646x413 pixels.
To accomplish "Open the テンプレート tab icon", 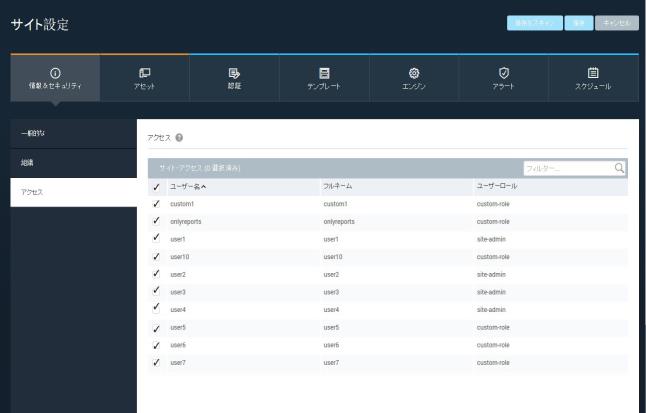I will point(324,71).
